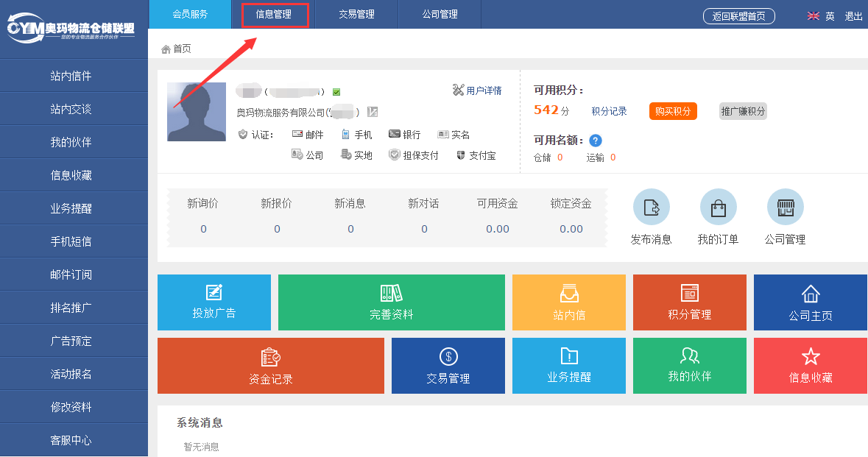Click the orange 购买积分 button
The image size is (868, 457).
coord(673,111)
